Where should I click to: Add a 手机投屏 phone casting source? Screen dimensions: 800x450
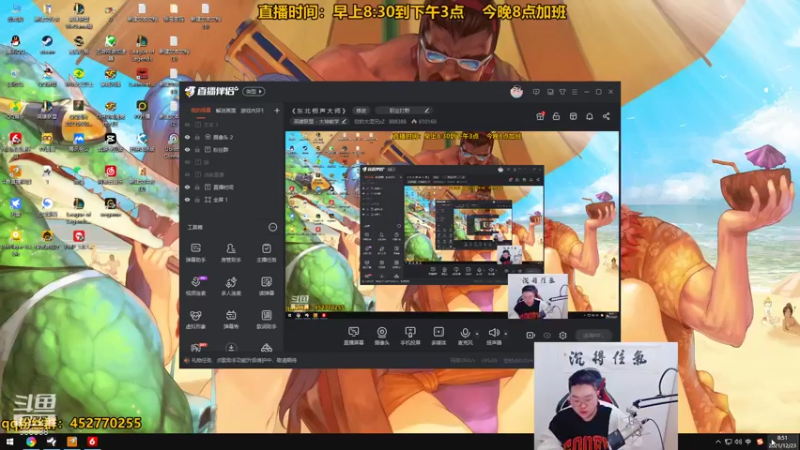[x=410, y=336]
